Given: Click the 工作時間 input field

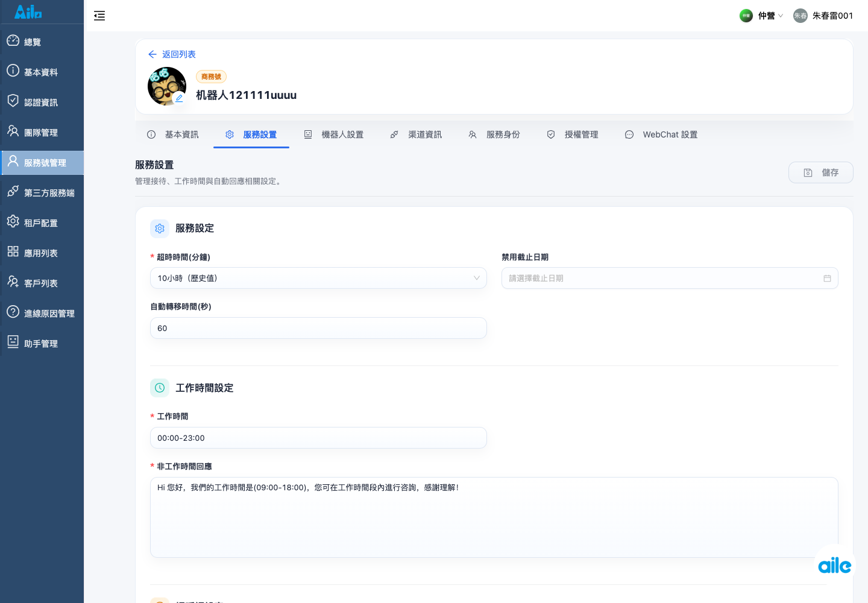Looking at the screenshot, I should pos(318,438).
